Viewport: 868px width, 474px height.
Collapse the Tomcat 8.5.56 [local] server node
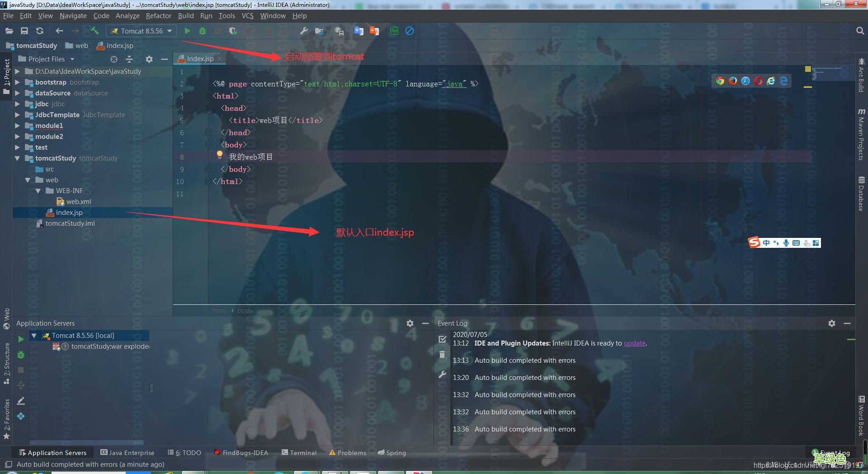(x=34, y=336)
